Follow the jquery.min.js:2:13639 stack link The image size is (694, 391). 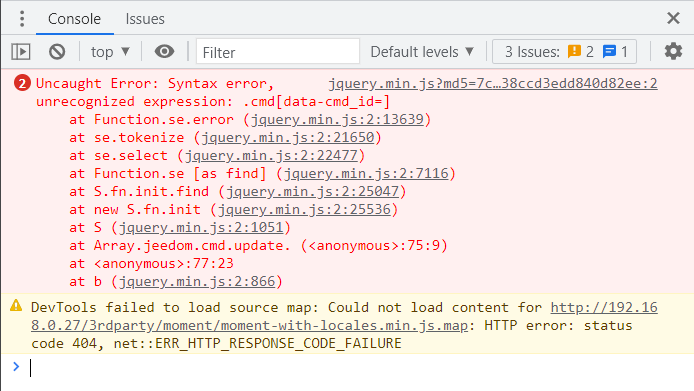pos(337,120)
